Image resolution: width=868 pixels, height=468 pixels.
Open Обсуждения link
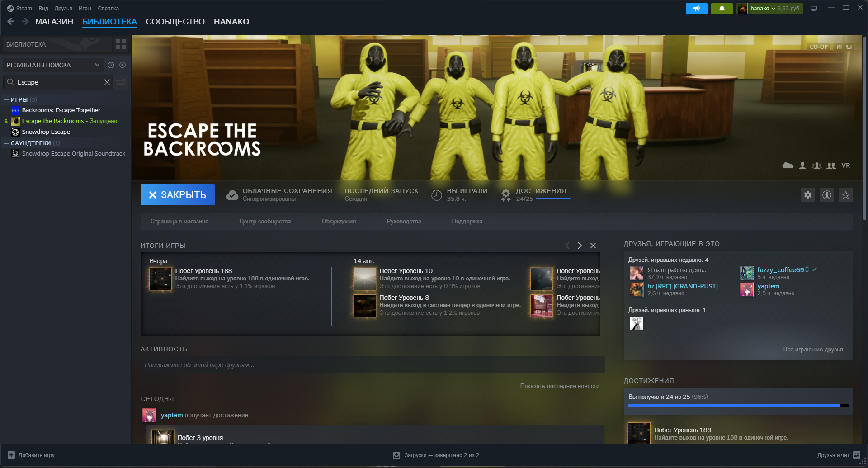tap(339, 222)
